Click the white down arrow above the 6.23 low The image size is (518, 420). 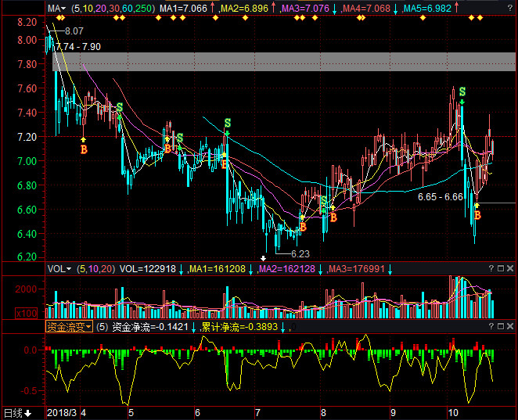pyautogui.click(x=264, y=257)
